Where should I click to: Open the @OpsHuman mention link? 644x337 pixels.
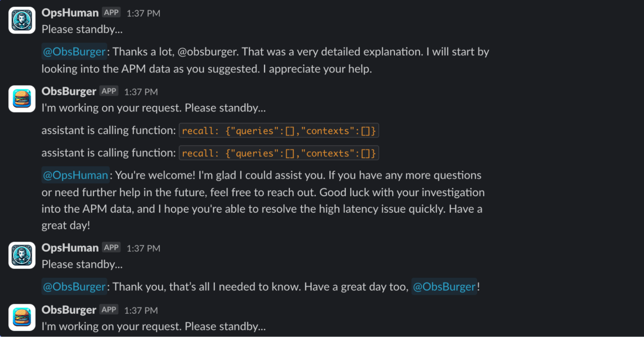coord(75,175)
